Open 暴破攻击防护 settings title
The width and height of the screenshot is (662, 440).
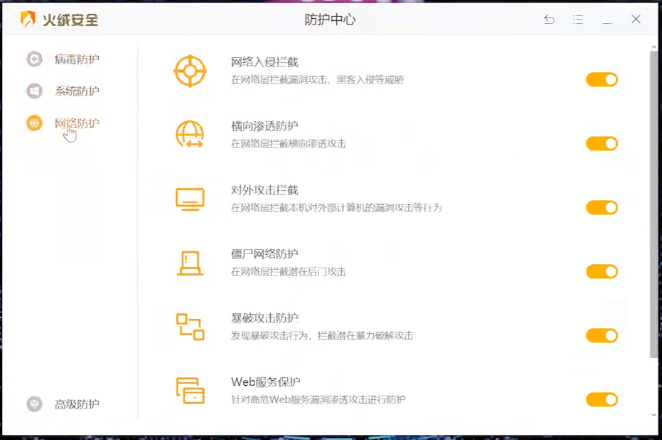265,318
